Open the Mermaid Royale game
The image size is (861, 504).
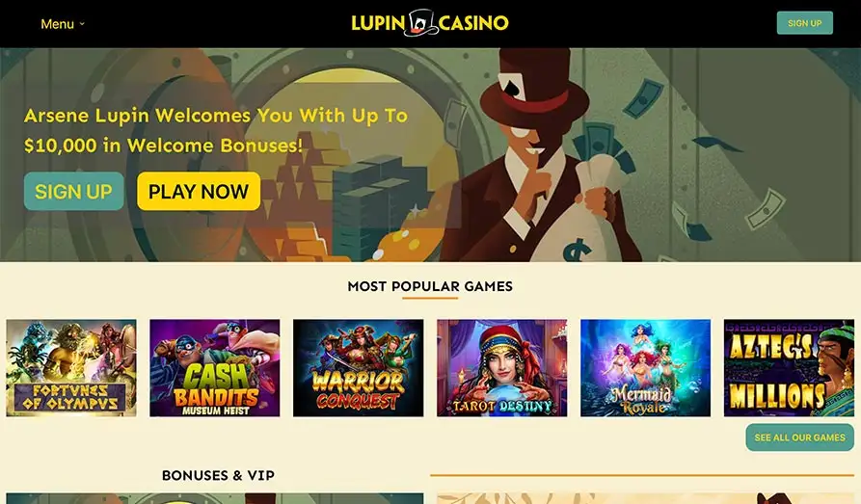tap(645, 368)
